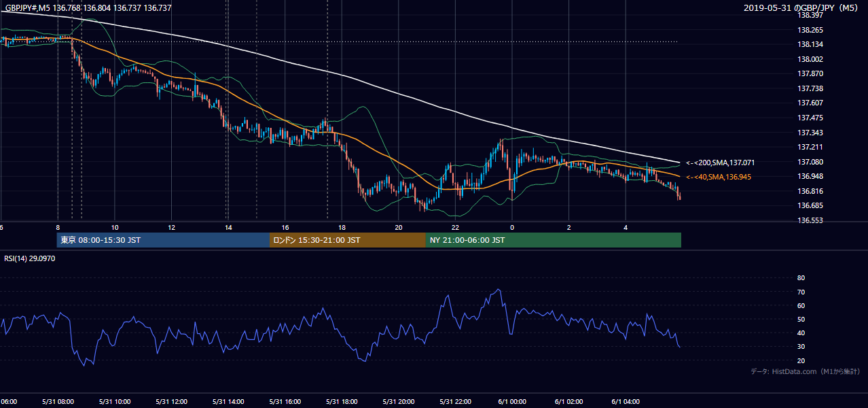Click price axis value 137.343
Screen dimensions: 868x408
[x=810, y=133]
